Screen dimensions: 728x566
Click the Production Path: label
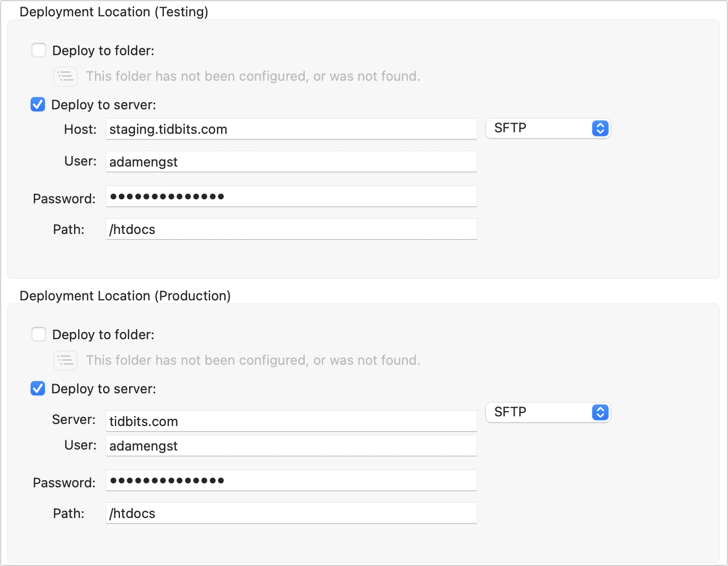69,513
